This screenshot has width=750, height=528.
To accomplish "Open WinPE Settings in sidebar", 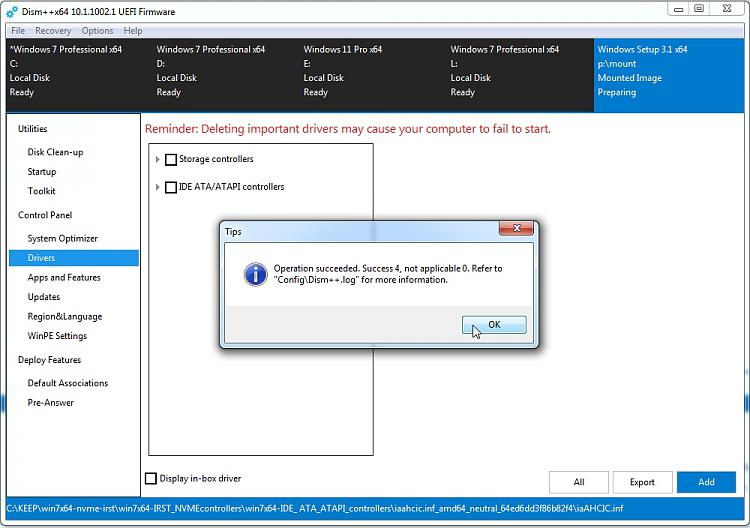I will (57, 336).
